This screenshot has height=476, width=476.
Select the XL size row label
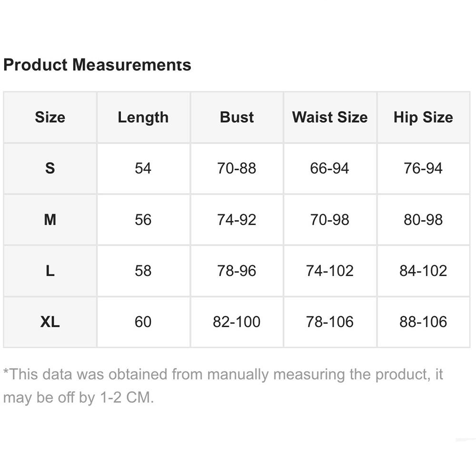point(50,322)
